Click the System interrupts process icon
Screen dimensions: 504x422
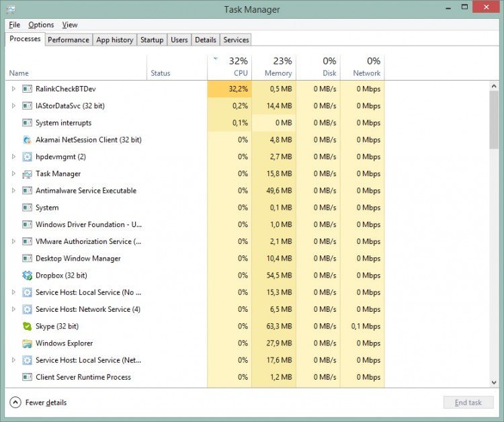coord(27,123)
